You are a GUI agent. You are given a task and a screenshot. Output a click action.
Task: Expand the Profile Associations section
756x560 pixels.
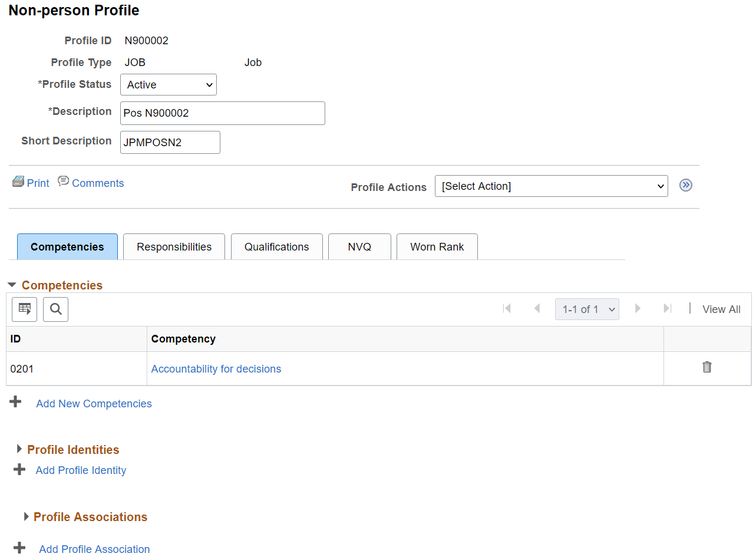26,516
